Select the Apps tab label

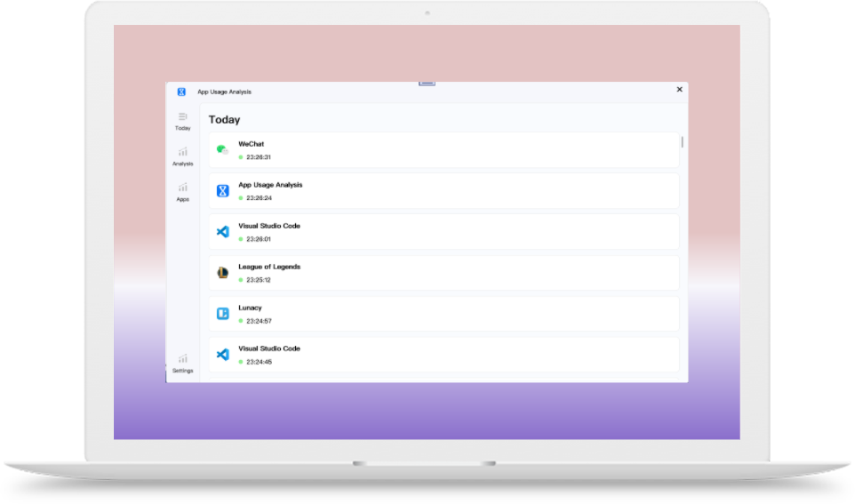(x=183, y=200)
